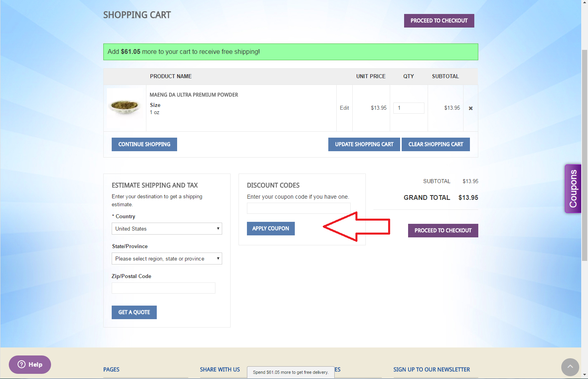Click the Edit link for the product
588x379 pixels.
(344, 108)
